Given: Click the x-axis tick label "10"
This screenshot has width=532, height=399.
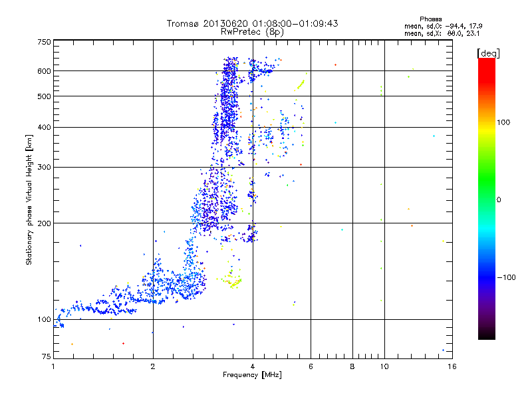Looking at the screenshot, I should (384, 366).
